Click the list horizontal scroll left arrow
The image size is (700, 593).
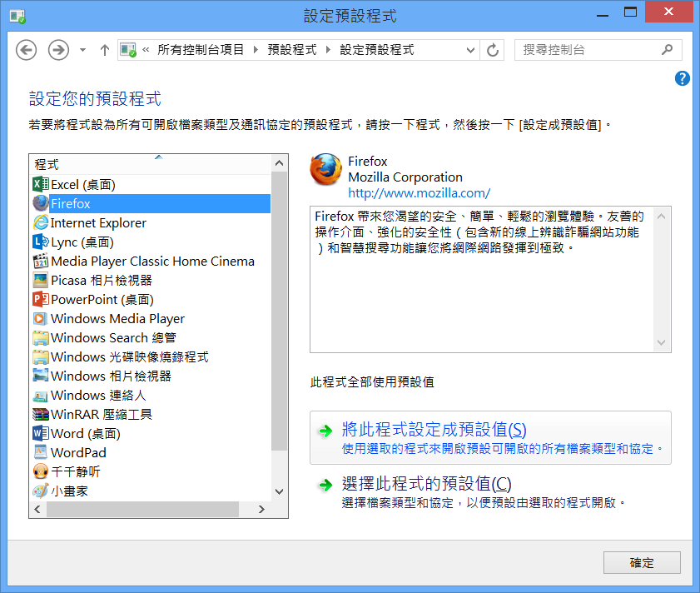point(37,509)
